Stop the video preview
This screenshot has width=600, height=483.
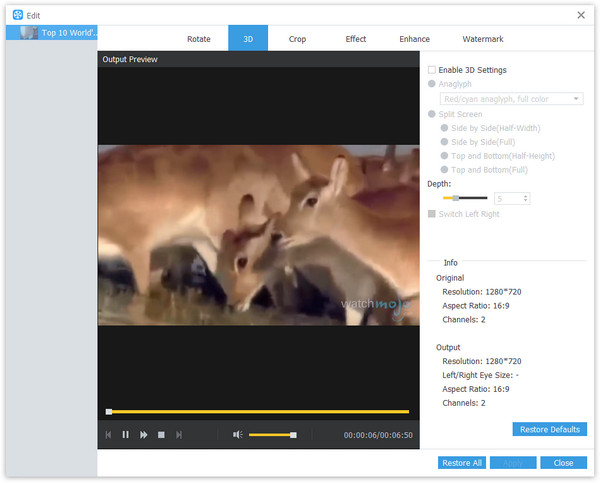(x=161, y=435)
